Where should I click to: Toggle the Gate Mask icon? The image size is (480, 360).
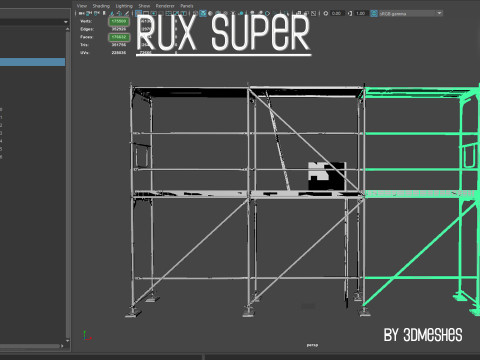(x=161, y=13)
